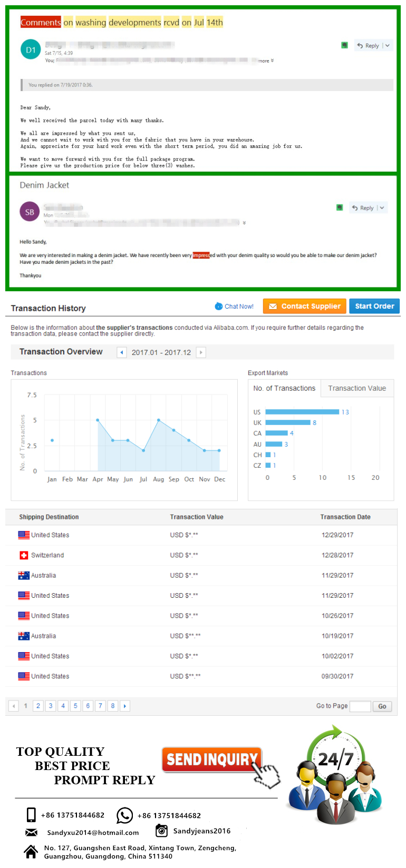Click the August peak point on the transactions chart

point(159,420)
